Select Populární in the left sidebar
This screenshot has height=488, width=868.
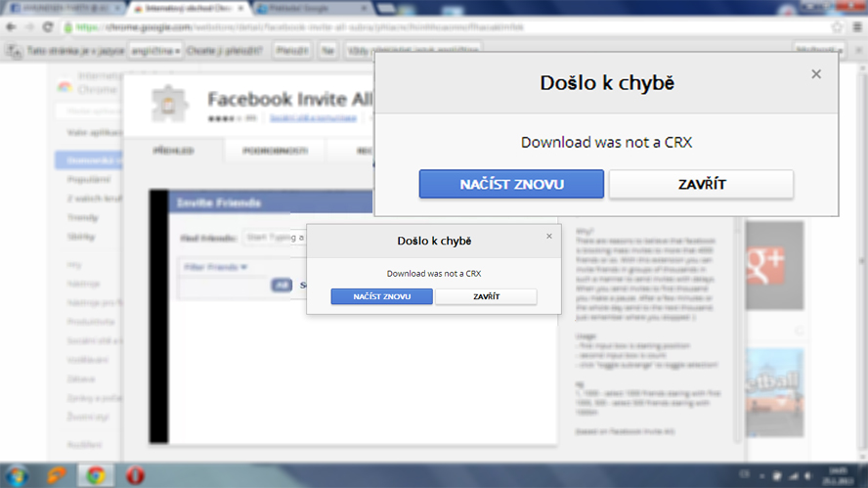(82, 181)
